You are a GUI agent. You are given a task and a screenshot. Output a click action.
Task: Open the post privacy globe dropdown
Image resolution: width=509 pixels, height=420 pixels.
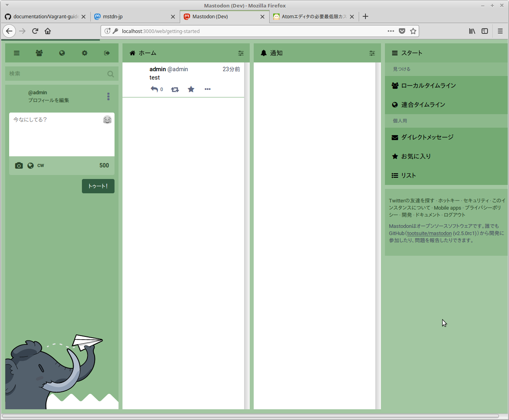(31, 165)
